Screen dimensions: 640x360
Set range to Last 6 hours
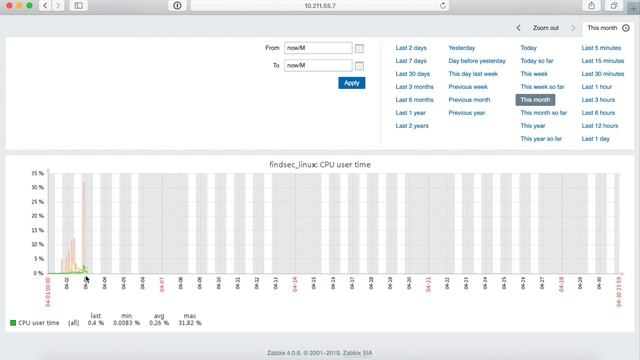click(x=598, y=113)
